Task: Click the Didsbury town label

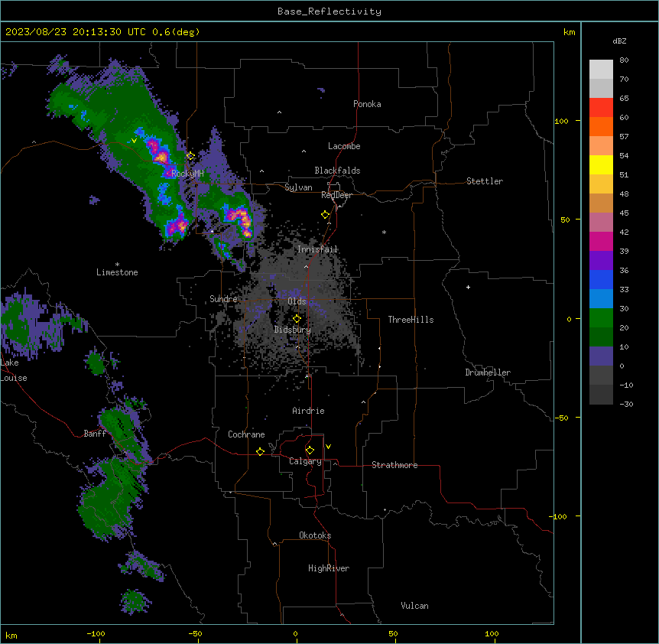Action: tap(293, 330)
